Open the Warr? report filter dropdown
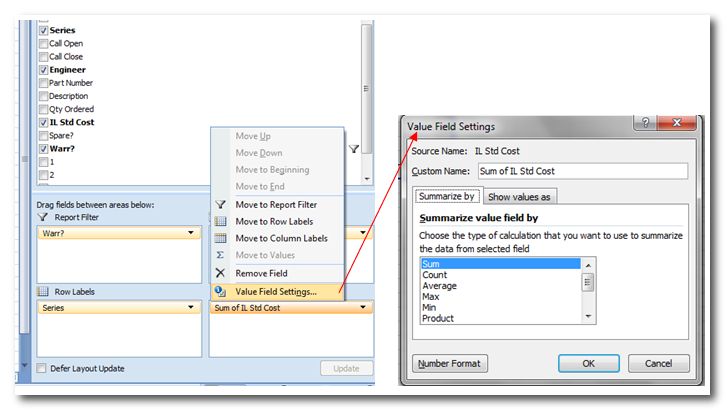Viewport: 725px width, 410px height. [190, 233]
